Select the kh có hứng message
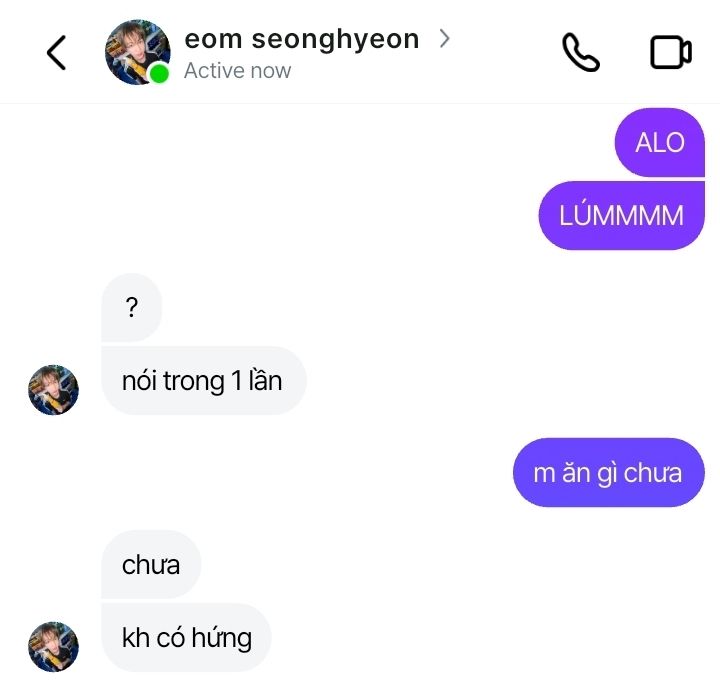The height and width of the screenshot is (685, 720). (x=186, y=638)
